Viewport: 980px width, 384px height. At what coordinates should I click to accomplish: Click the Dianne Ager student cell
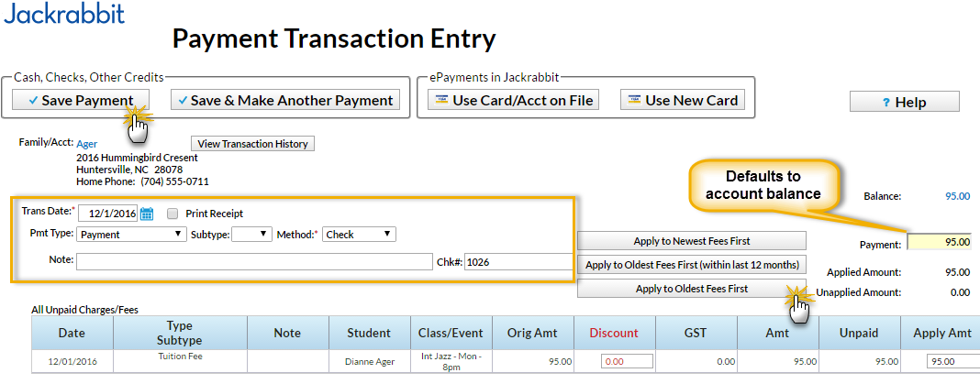370,361
